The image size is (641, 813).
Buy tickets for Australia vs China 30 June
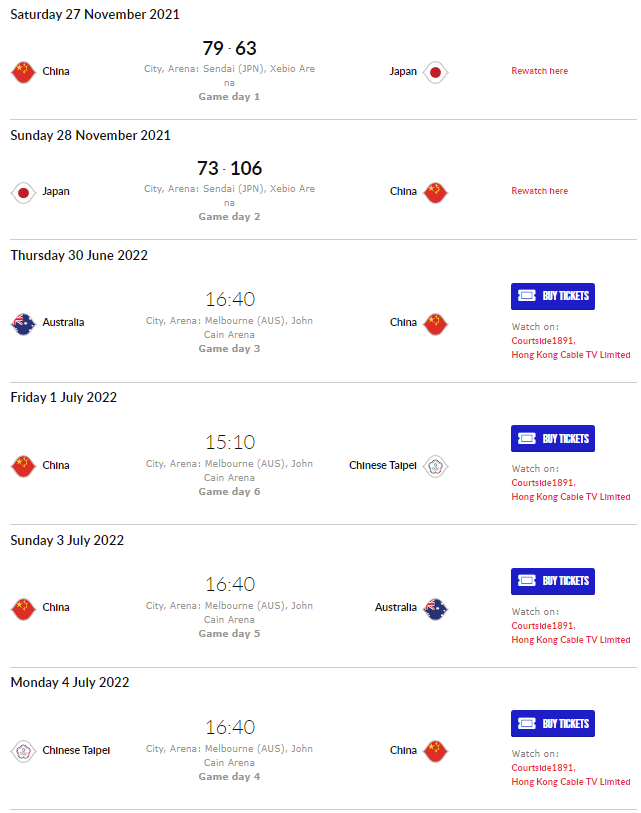tap(553, 296)
